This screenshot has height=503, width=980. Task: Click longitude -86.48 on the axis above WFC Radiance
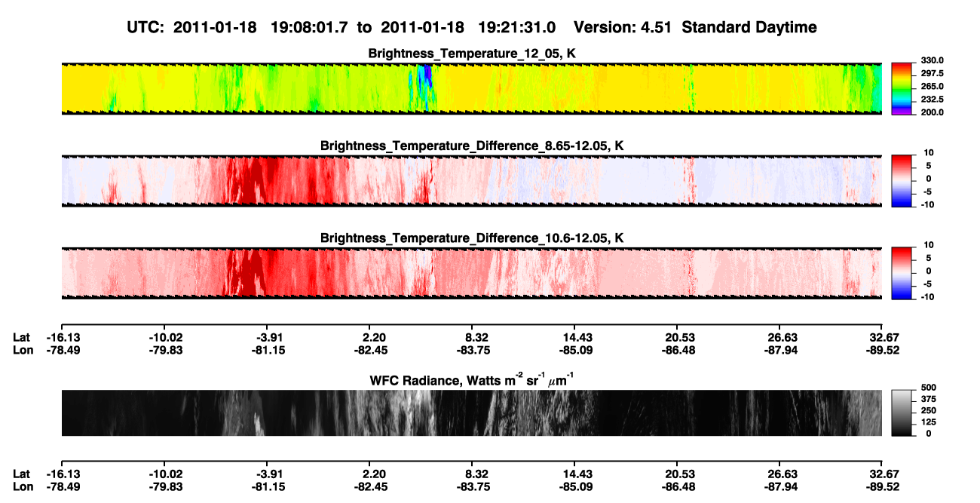coord(678,350)
